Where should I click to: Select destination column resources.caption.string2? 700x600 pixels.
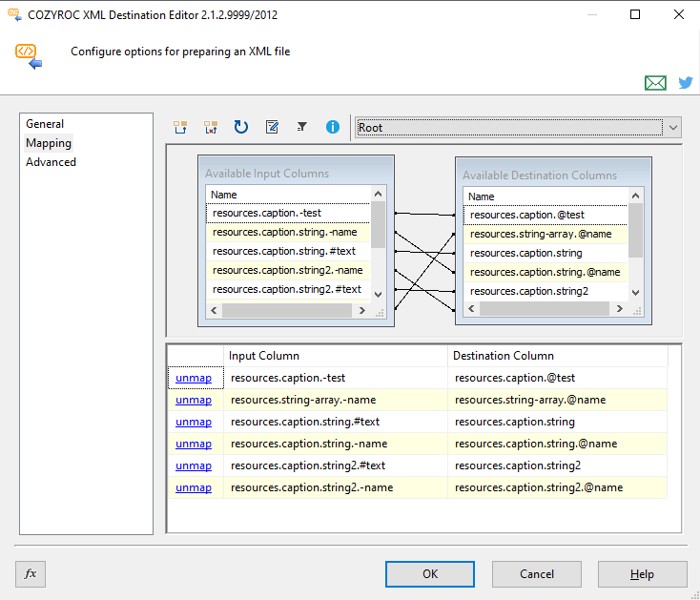click(546, 291)
